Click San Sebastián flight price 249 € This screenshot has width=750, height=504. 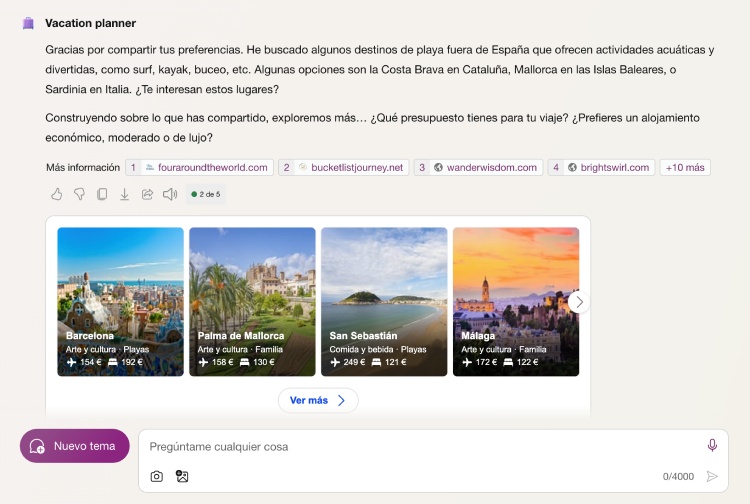coord(348,362)
